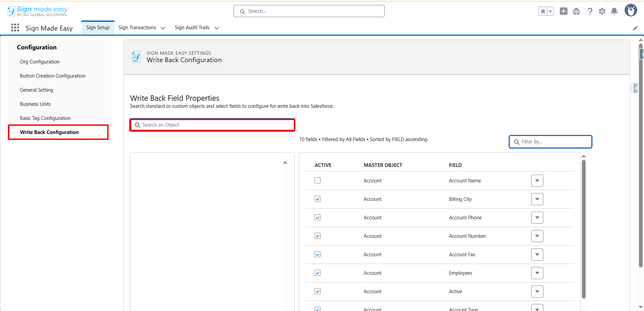This screenshot has height=311, width=644.
Task: Open the Help question mark icon
Action: click(x=590, y=11)
